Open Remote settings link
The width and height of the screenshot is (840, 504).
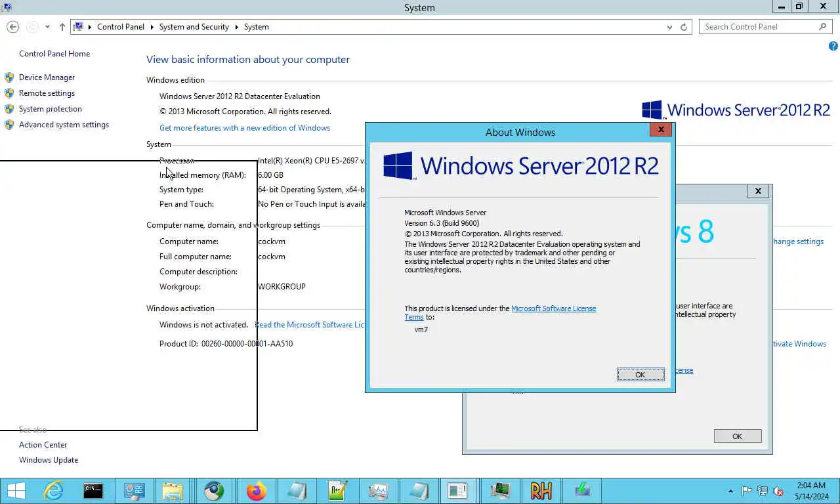[x=47, y=93]
